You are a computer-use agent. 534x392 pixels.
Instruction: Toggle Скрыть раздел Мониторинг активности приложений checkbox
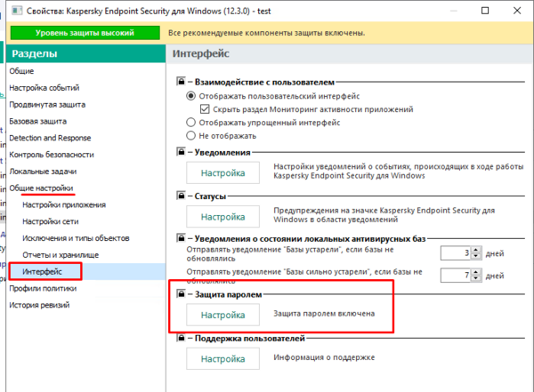(x=205, y=109)
